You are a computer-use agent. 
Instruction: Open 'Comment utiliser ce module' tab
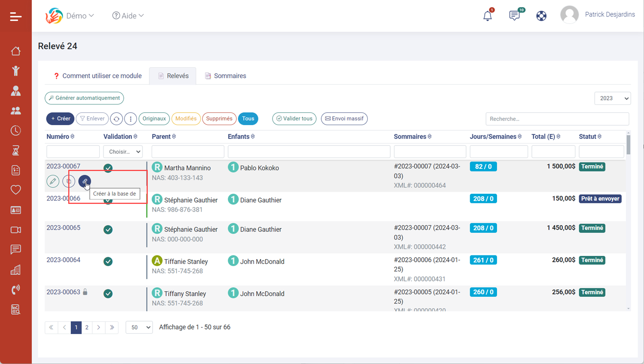(97, 76)
